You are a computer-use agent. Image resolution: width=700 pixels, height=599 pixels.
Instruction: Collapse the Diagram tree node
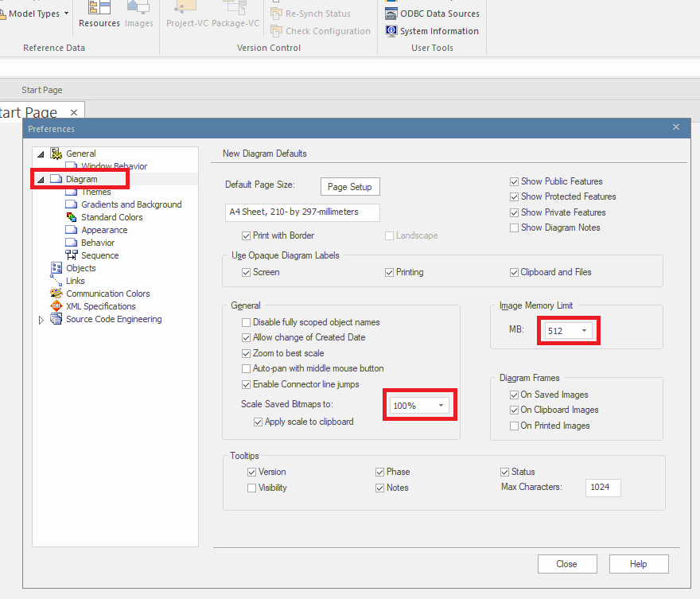coord(41,180)
